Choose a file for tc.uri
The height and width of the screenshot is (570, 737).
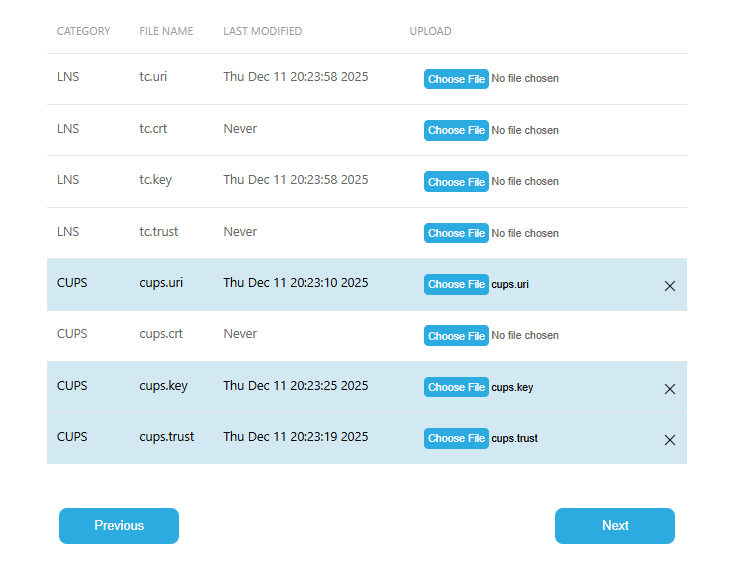tap(456, 79)
